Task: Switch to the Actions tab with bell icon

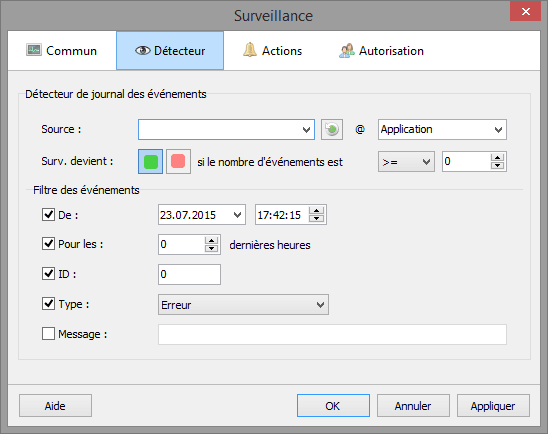Action: 273,51
